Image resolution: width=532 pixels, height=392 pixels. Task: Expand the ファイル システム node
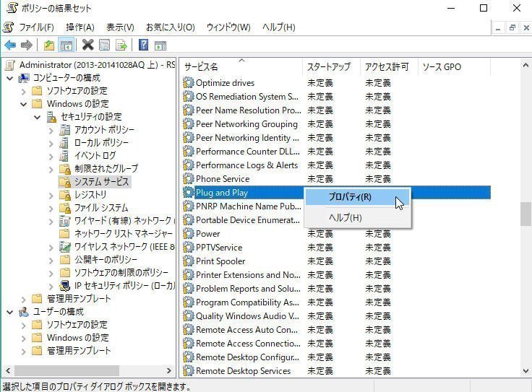click(51, 208)
